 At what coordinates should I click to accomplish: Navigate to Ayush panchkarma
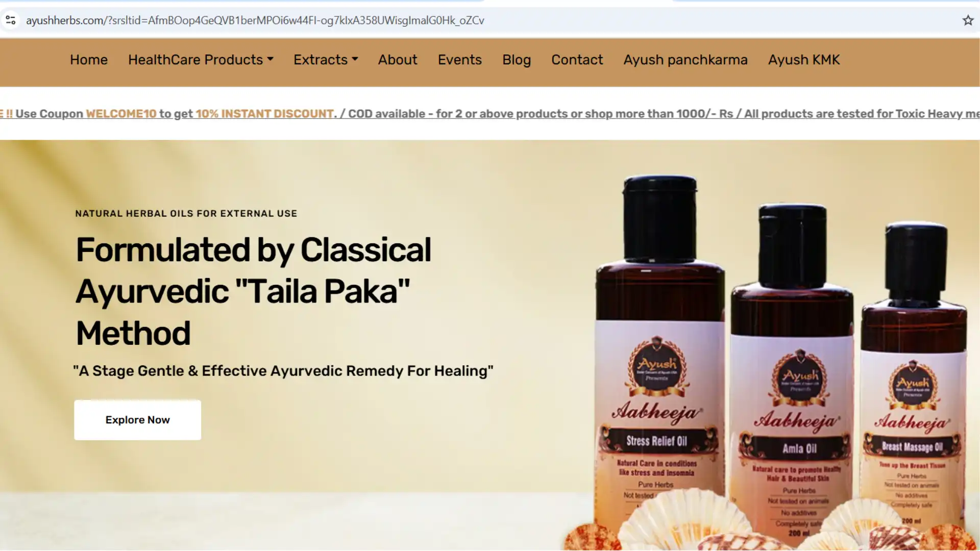[685, 60]
